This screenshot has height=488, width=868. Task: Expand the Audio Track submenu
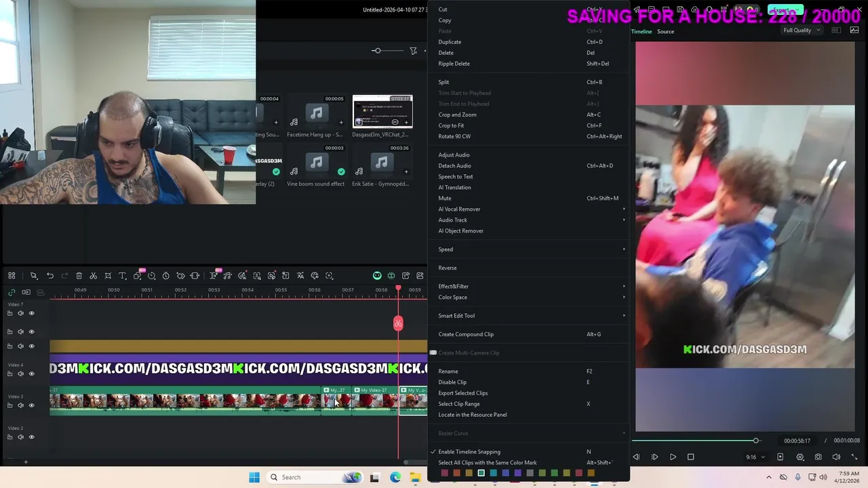529,220
